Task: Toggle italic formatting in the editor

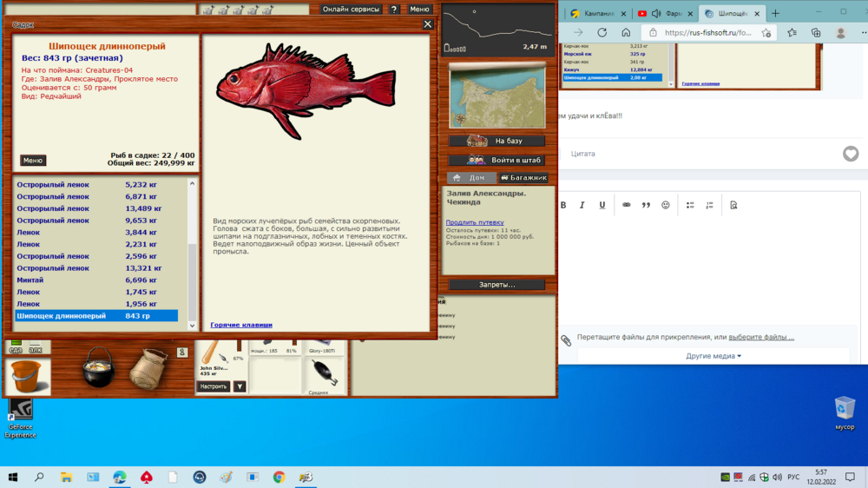Action: click(x=582, y=205)
